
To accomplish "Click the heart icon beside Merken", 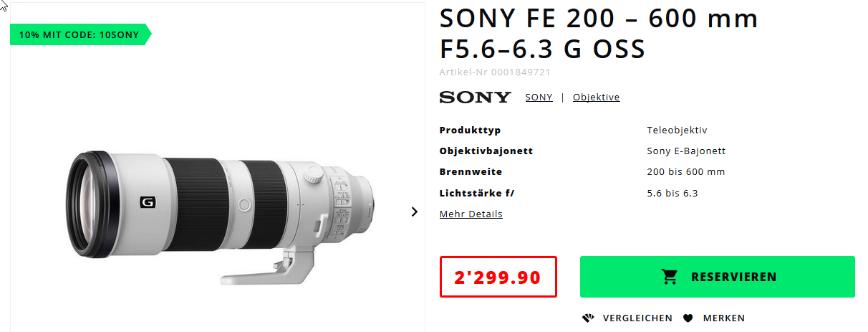I will [x=688, y=318].
